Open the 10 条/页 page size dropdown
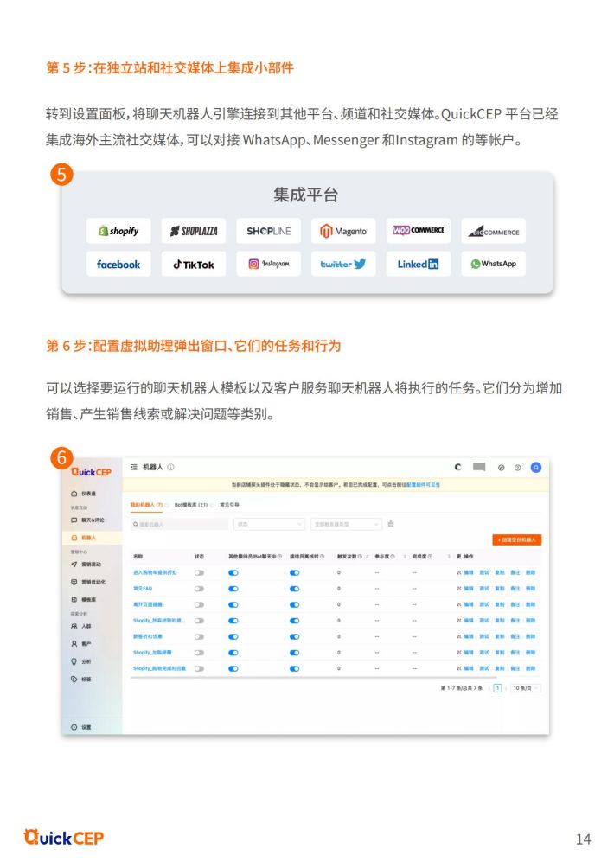 pyautogui.click(x=526, y=688)
